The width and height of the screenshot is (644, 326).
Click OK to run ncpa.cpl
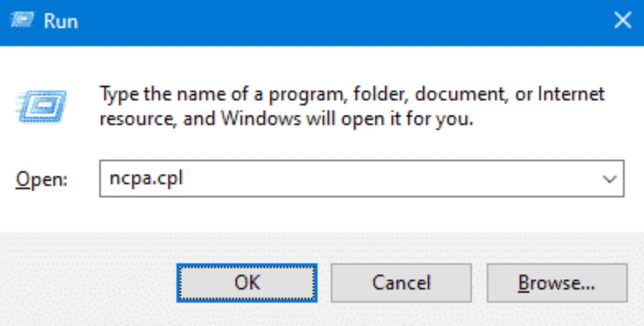pos(247,283)
